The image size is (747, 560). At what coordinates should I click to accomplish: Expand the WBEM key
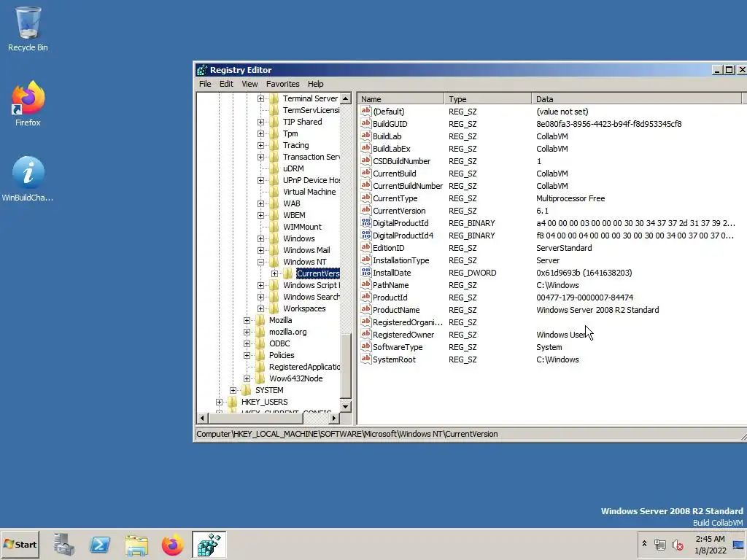click(260, 215)
